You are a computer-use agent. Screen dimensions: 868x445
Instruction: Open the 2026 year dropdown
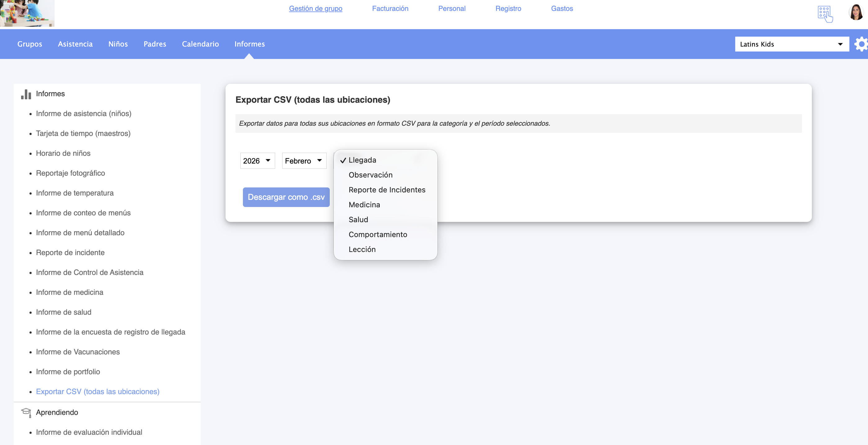(257, 161)
